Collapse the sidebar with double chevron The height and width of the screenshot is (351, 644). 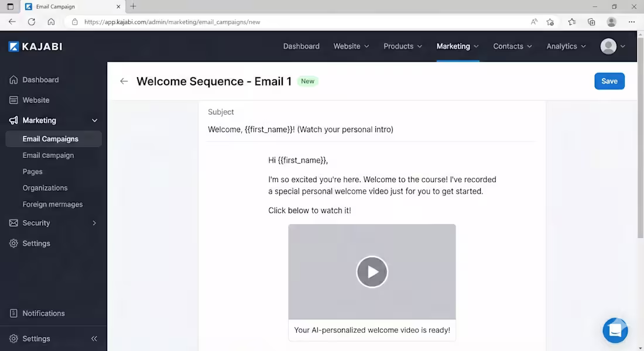[x=94, y=339]
